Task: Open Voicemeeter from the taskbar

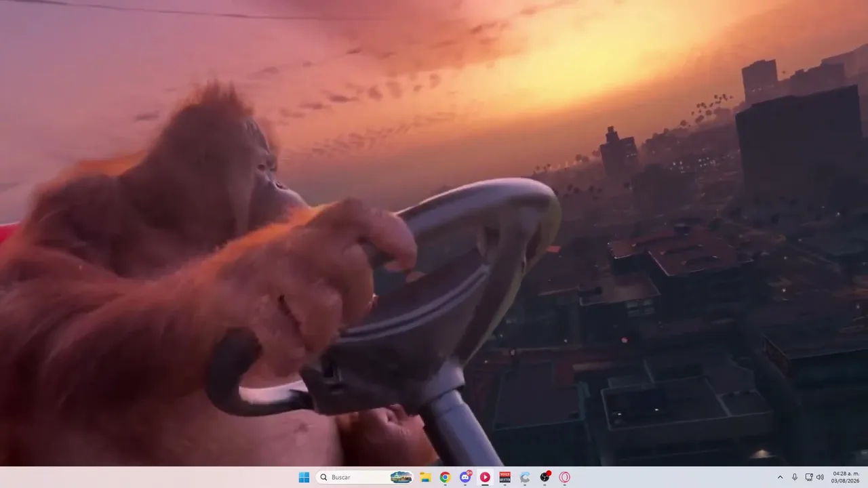Action: [x=505, y=477]
